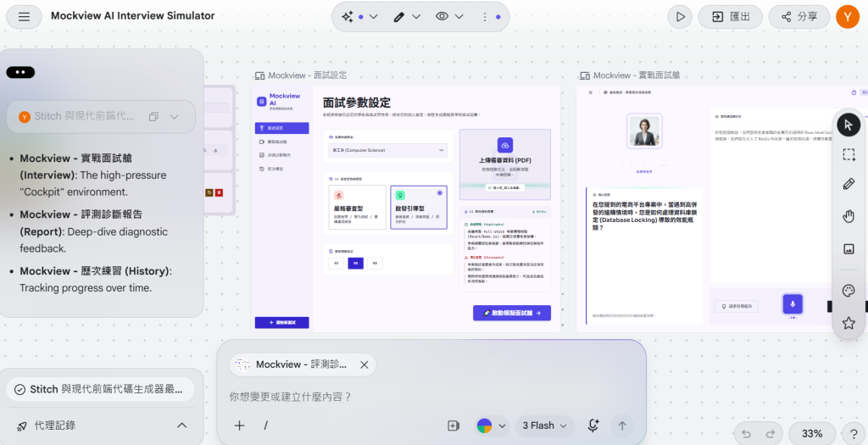This screenshot has width=868, height=445.
Task: Expand the sparkle AI options chevron
Action: [x=373, y=17]
